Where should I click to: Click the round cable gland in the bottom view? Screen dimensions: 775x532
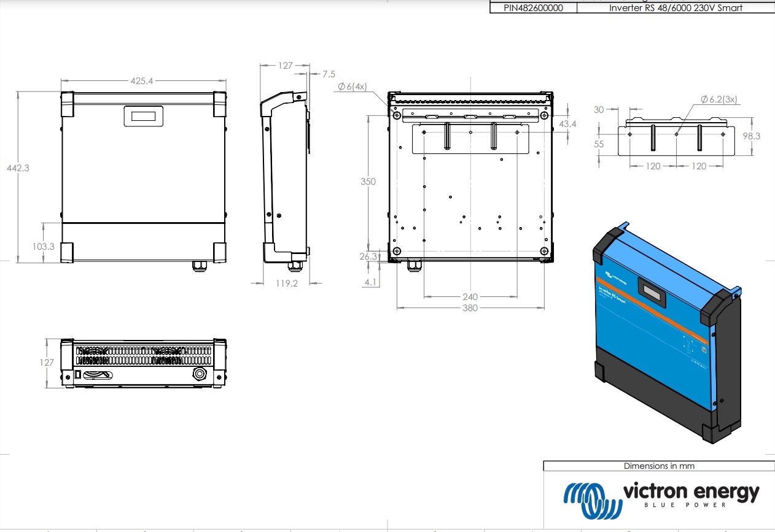[200, 374]
